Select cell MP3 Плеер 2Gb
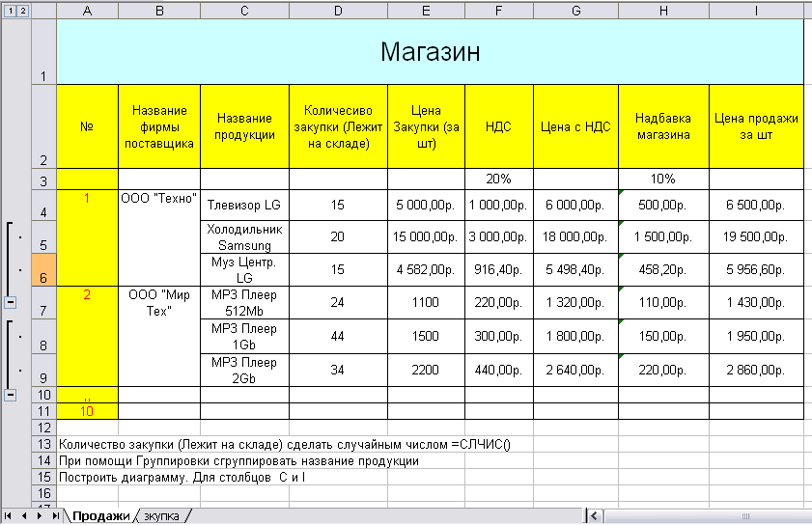Screen dimensions: 812x525 244,371
